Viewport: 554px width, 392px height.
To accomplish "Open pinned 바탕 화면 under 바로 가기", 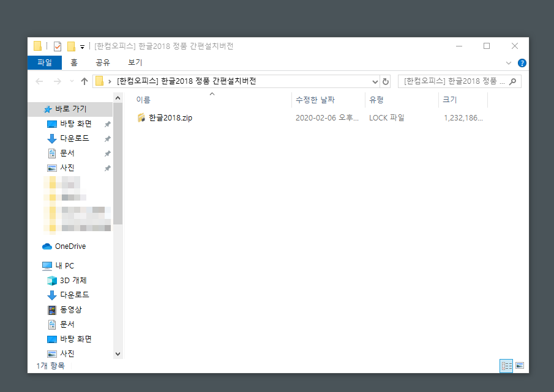I will [76, 124].
